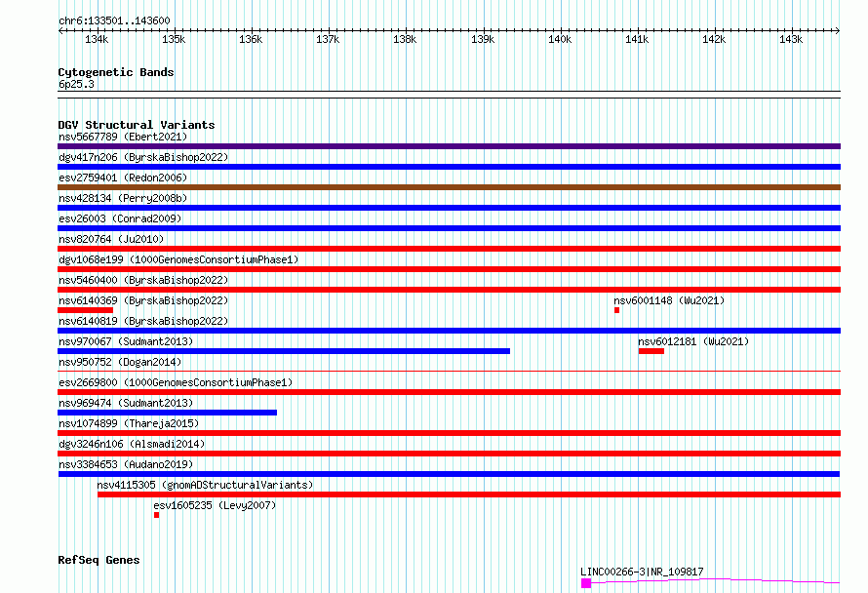Click the 136k ruler position

point(251,39)
